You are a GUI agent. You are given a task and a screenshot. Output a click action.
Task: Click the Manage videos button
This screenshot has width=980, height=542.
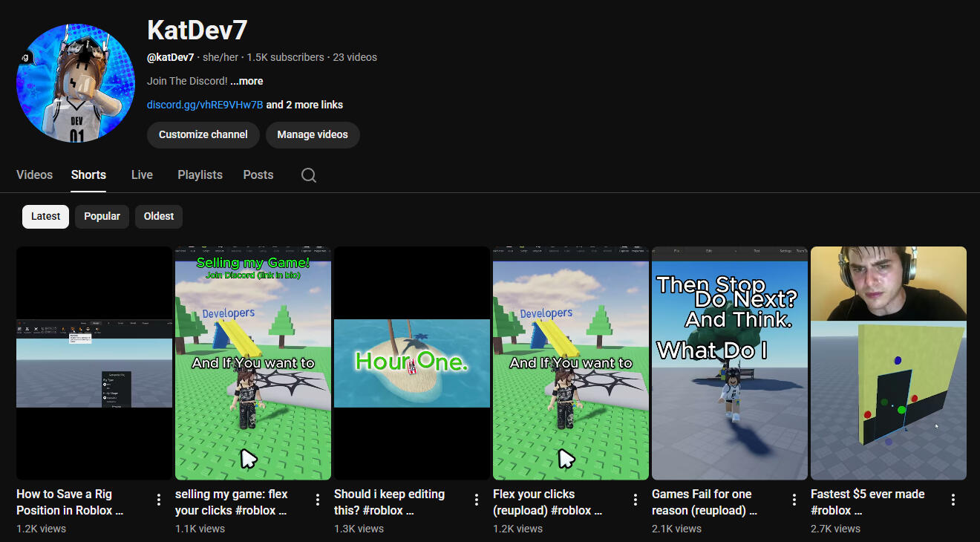pos(313,135)
